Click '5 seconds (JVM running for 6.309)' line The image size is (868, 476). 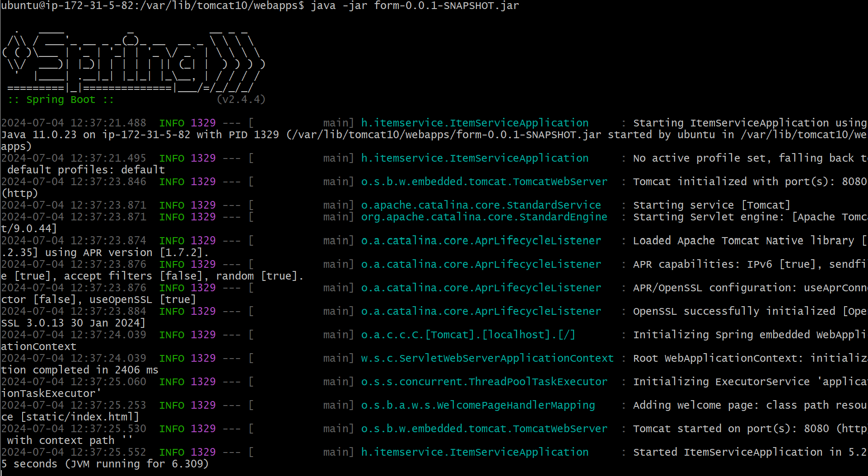tap(105, 464)
